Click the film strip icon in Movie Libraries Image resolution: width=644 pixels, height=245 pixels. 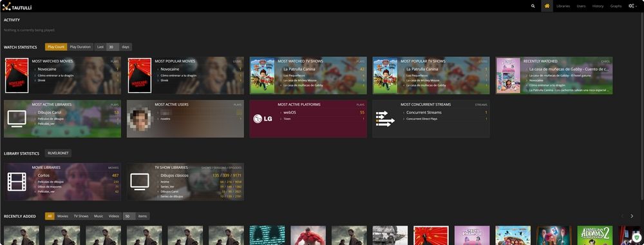click(17, 182)
